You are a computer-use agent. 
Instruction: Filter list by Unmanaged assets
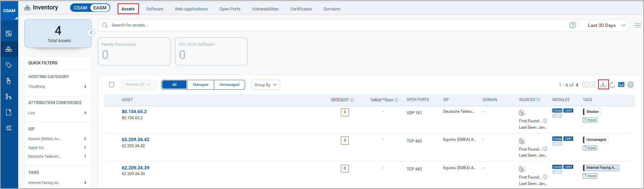[x=229, y=85]
